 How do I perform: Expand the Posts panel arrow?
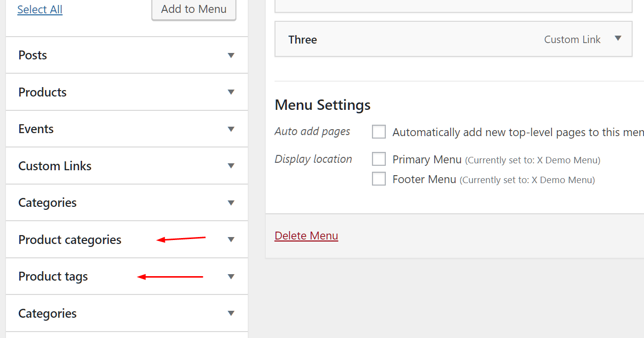point(231,55)
